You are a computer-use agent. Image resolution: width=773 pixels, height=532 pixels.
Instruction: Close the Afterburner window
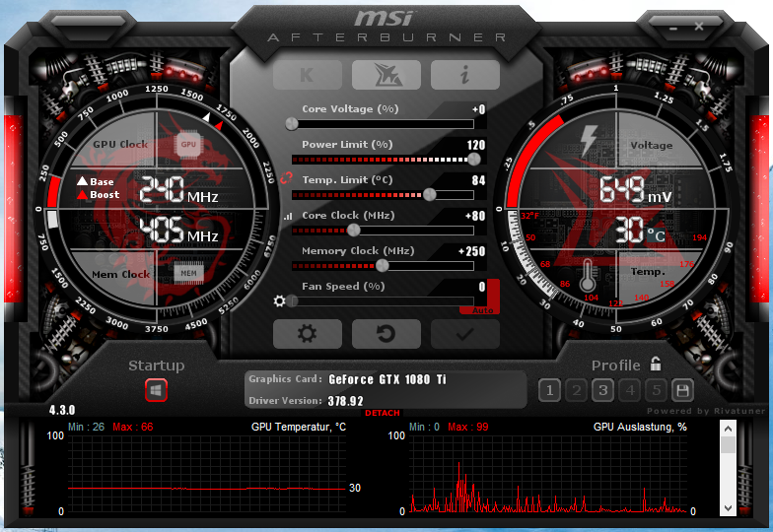click(698, 27)
